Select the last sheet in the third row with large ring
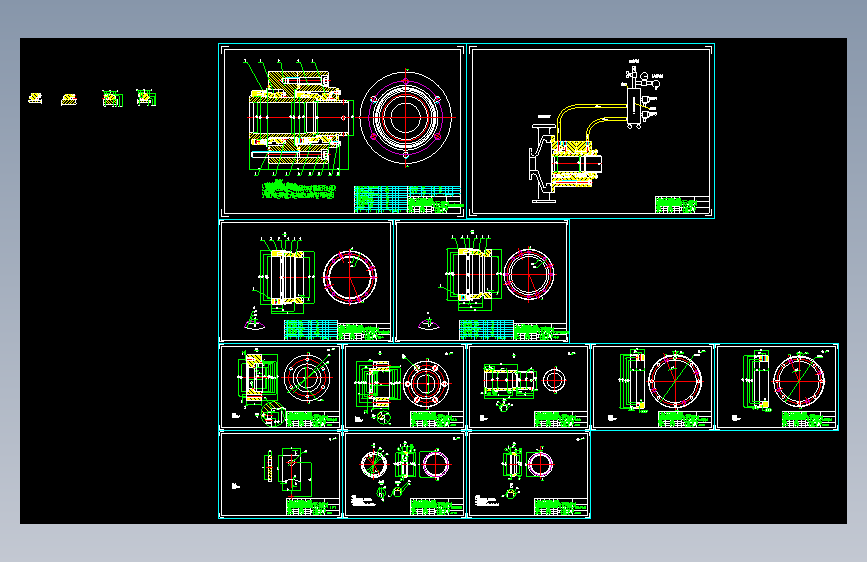The height and width of the screenshot is (562, 867). click(777, 387)
